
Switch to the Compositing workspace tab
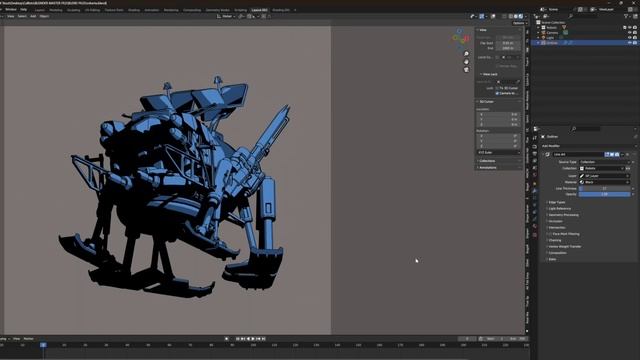(192, 10)
